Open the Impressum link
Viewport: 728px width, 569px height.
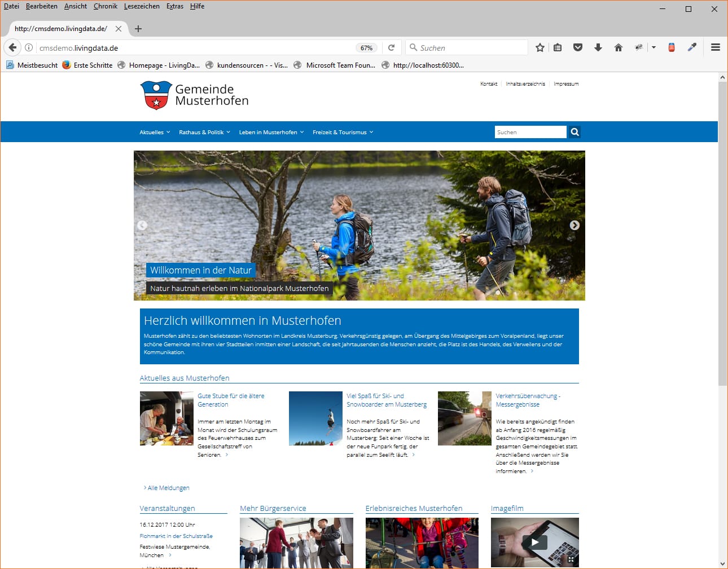[x=566, y=83]
